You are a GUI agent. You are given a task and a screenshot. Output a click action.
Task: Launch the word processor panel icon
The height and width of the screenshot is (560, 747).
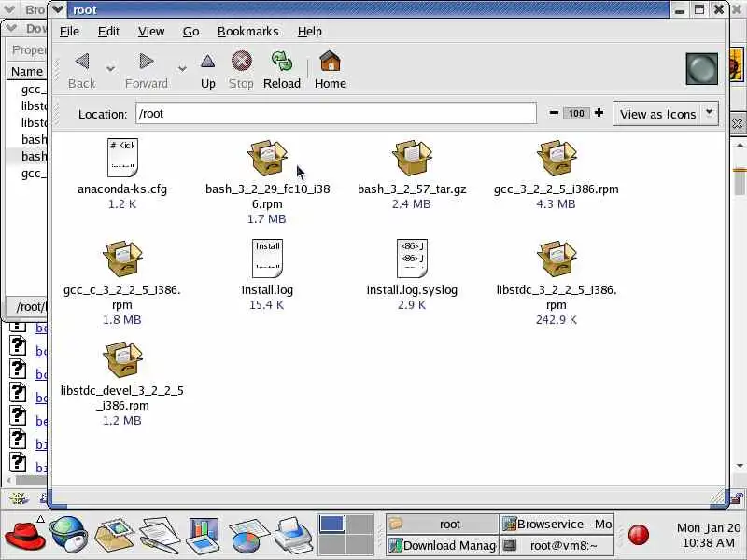click(x=159, y=535)
